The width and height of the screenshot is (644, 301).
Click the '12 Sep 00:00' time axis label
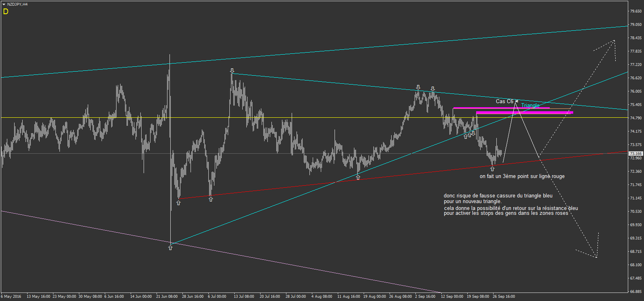[452, 297]
